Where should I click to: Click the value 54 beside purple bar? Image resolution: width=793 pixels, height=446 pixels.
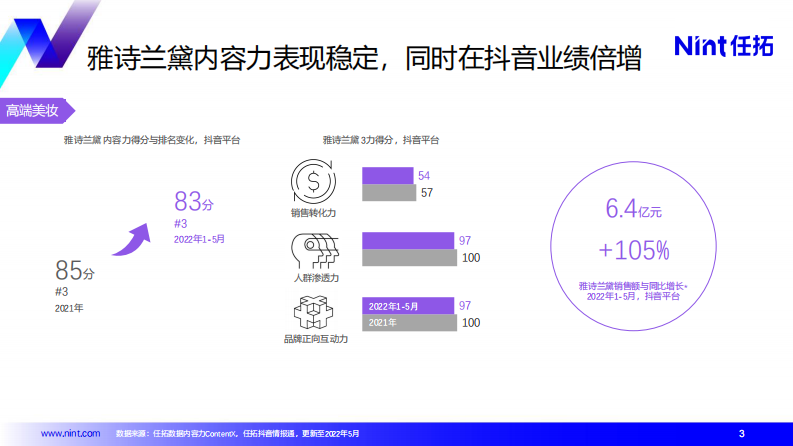tap(424, 175)
